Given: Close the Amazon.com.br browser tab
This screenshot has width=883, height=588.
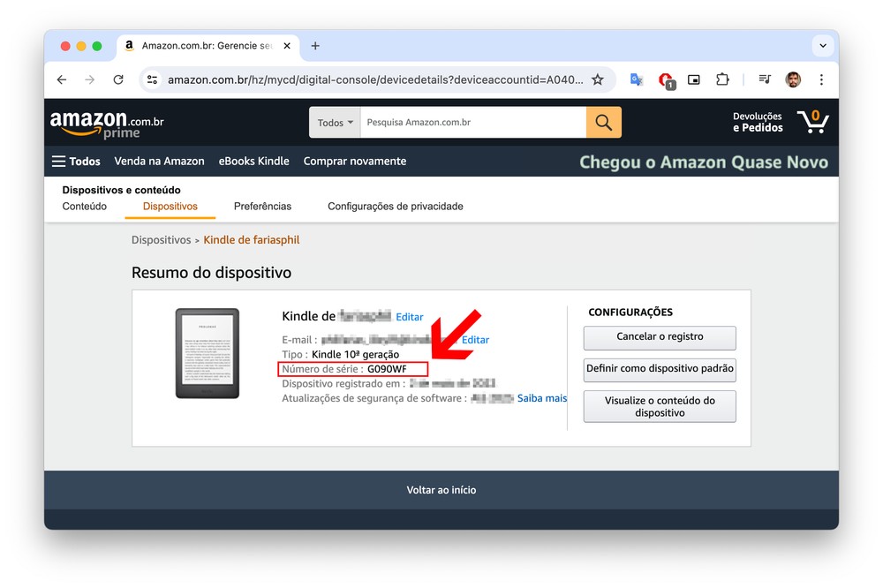Looking at the screenshot, I should click(287, 46).
